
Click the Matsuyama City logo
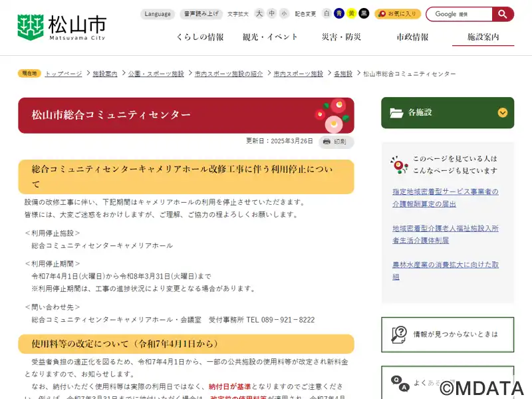pyautogui.click(x=61, y=27)
